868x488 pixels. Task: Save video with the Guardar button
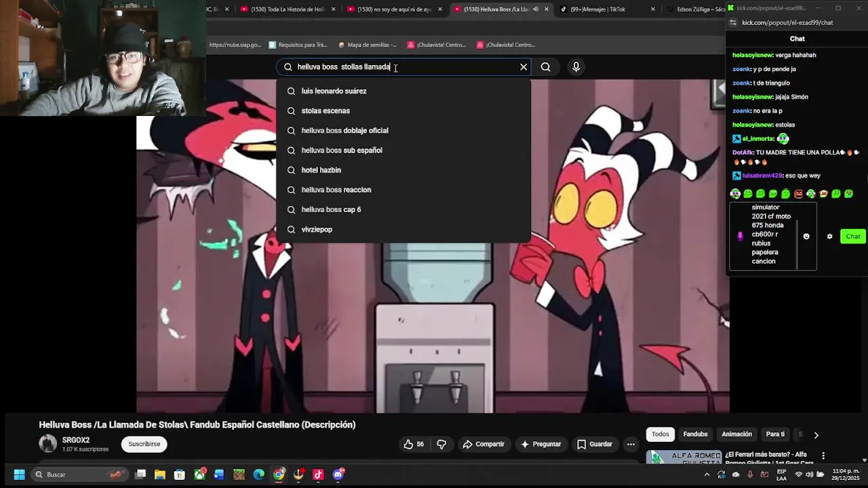pyautogui.click(x=595, y=444)
